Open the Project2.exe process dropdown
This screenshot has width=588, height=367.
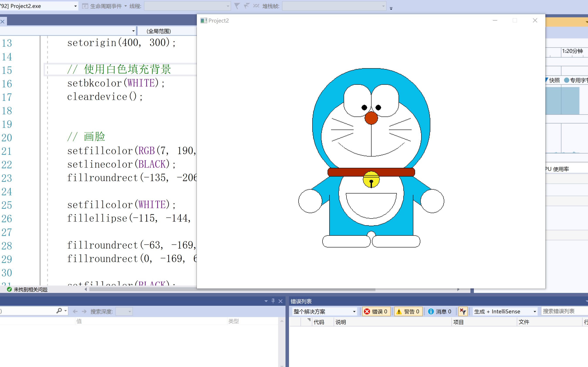[x=76, y=6]
